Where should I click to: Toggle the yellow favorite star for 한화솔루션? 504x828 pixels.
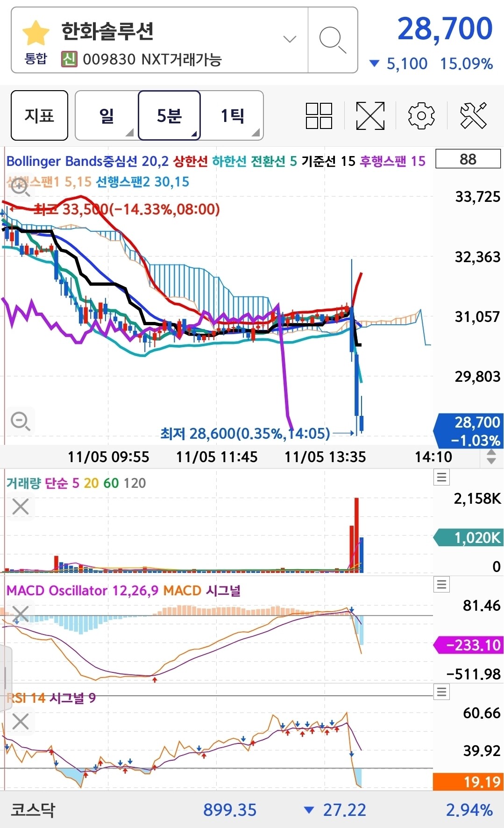pos(36,33)
